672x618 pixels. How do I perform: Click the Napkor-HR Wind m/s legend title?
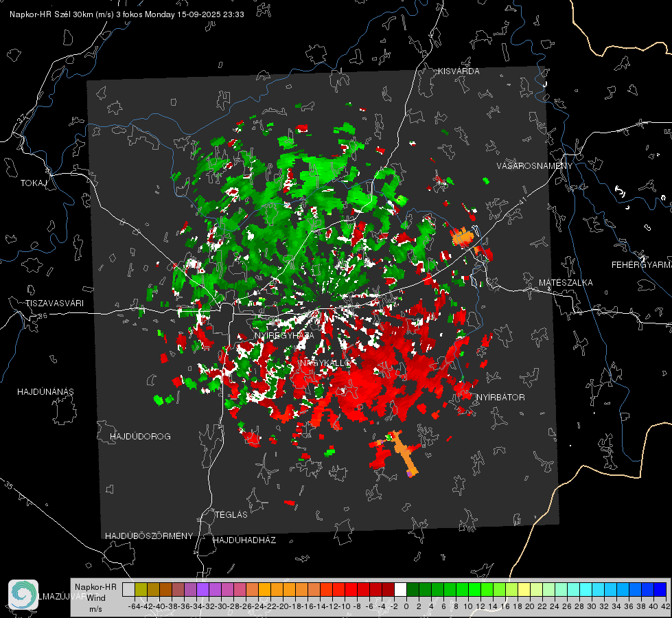coord(95,598)
